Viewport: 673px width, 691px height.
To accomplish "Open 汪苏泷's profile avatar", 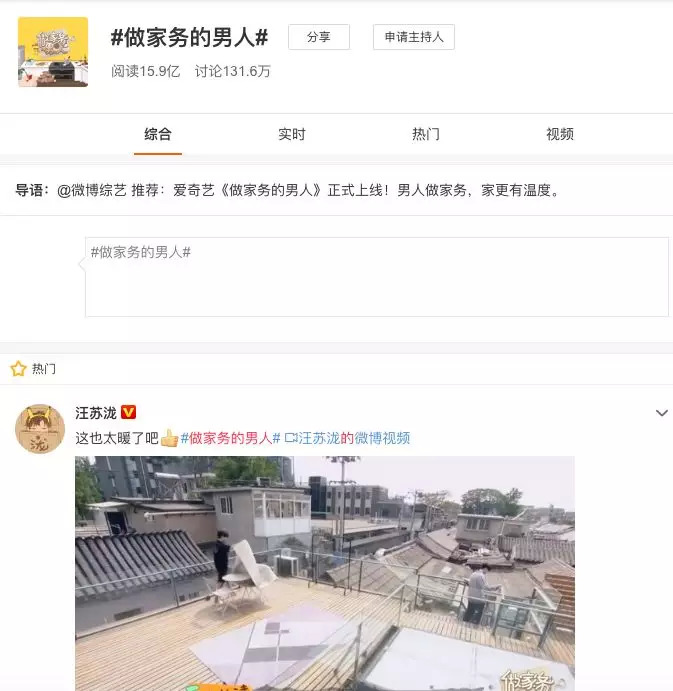I will [x=40, y=429].
